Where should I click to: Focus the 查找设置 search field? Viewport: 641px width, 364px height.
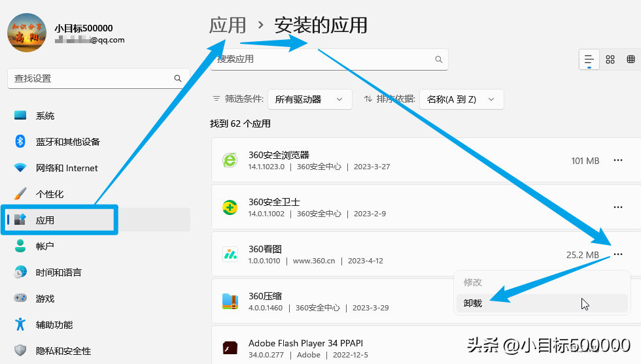click(x=99, y=78)
